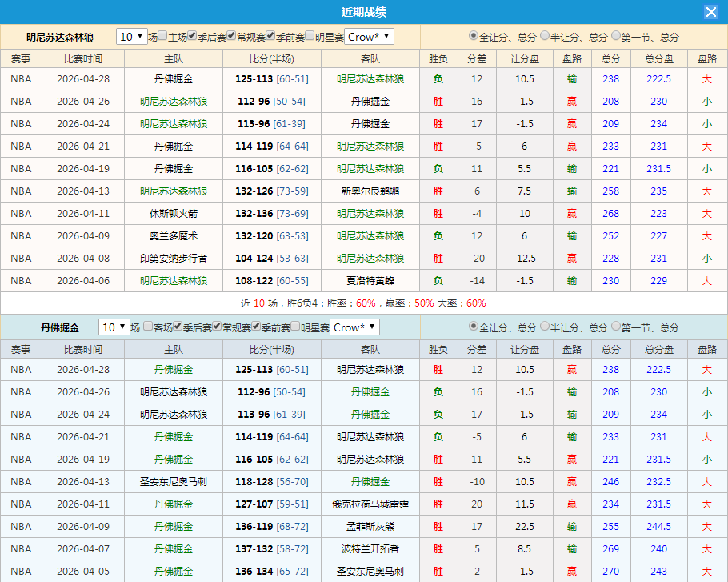Image resolution: width=728 pixels, height=582 pixels.
Task: Open the Crow* odds dropdown in top panel
Action: click(368, 36)
